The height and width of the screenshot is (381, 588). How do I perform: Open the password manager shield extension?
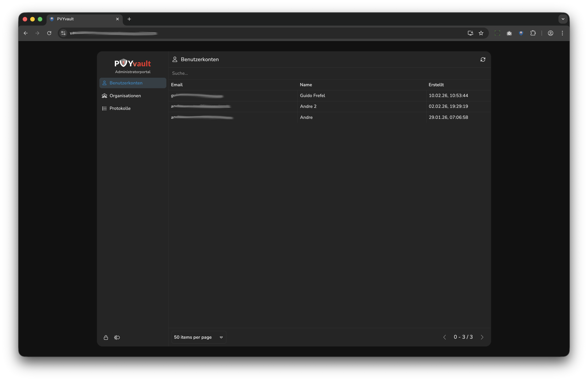(521, 33)
